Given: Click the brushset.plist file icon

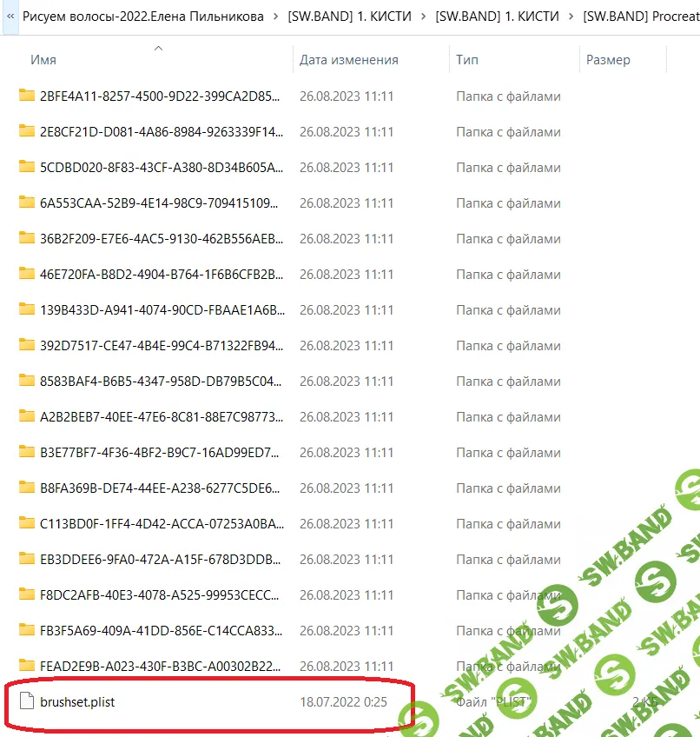Looking at the screenshot, I should (26, 701).
